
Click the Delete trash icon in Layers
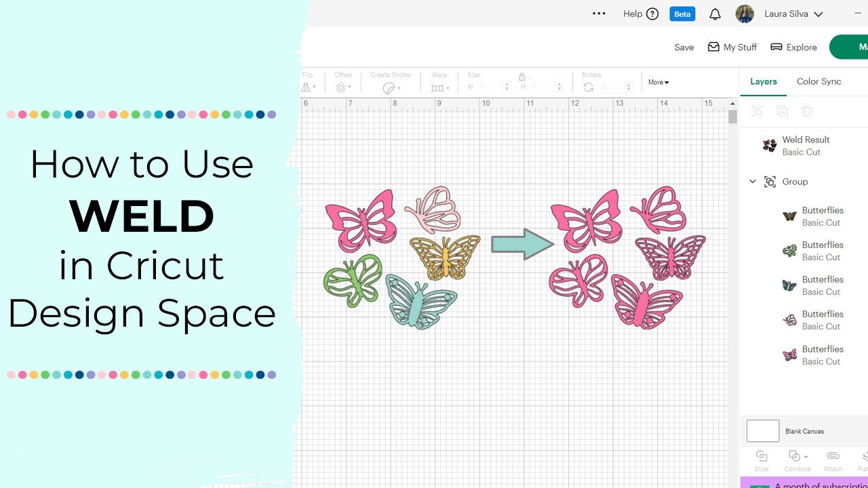click(807, 111)
